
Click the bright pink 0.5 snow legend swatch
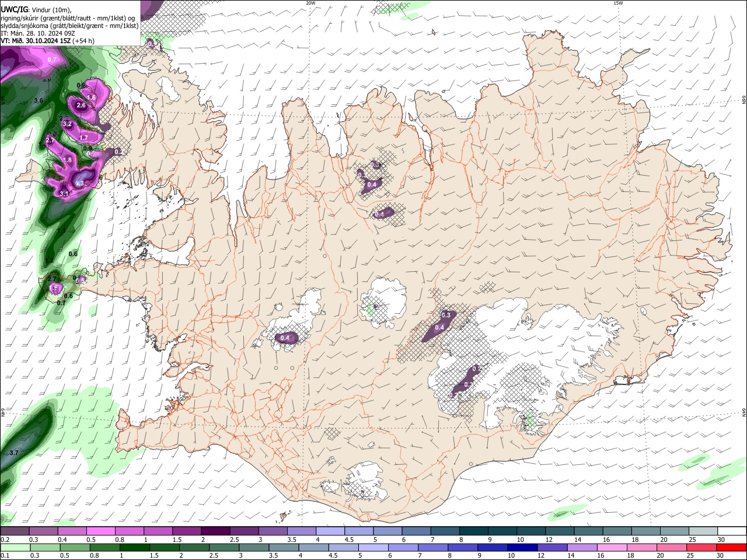(x=100, y=531)
